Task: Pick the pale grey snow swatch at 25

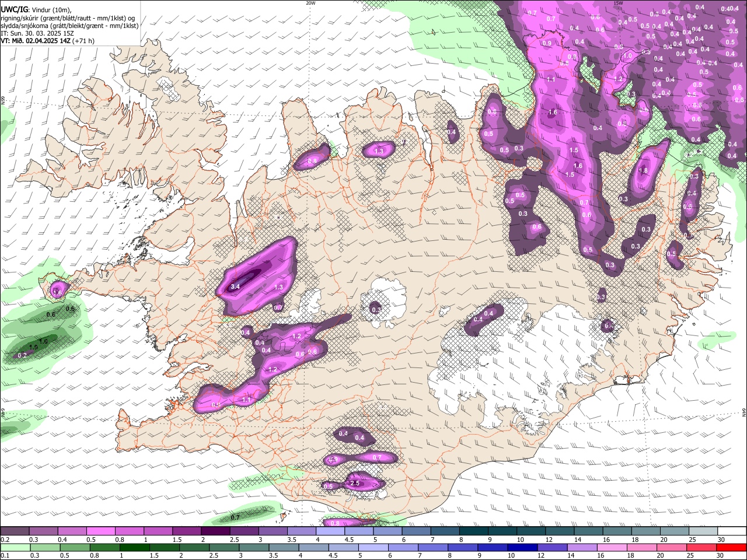Action: [x=703, y=531]
